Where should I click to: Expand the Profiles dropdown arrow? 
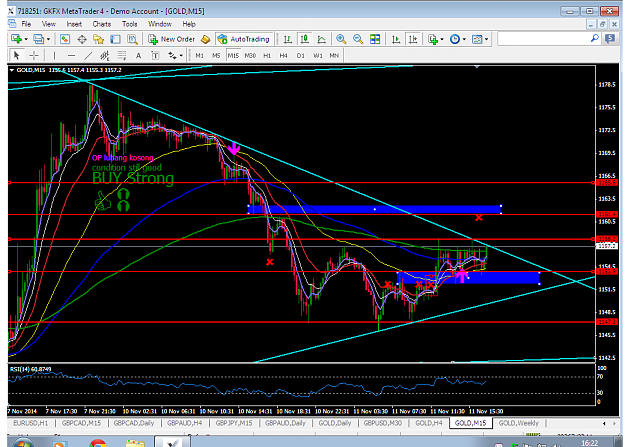[x=48, y=39]
